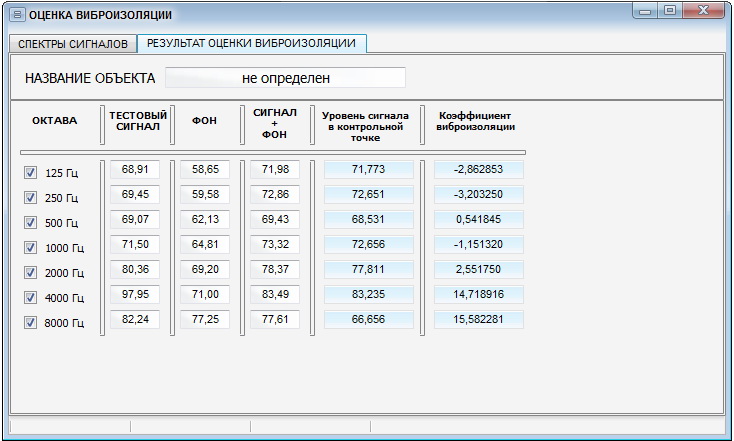Screen dimensions: 734x441
Task: Uncheck the 125 Гц octave checkbox
Action: pos(30,172)
